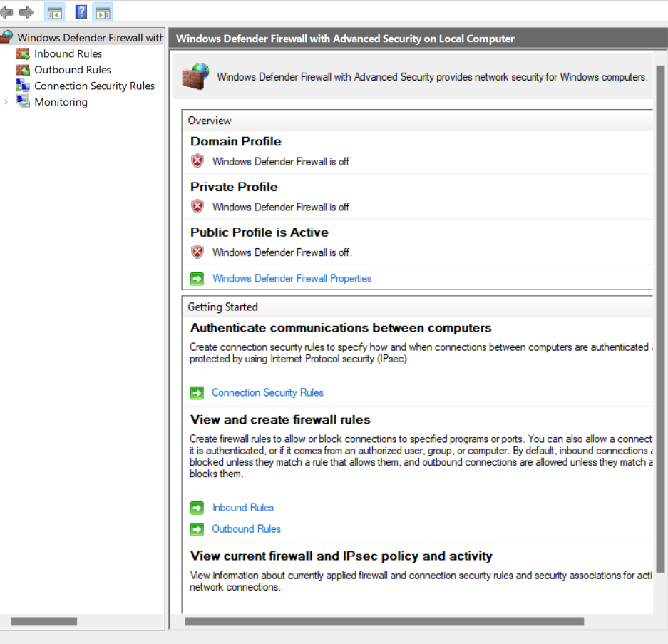Toggle the Show/Hide Action Pane toolbar icon

pyautogui.click(x=103, y=13)
